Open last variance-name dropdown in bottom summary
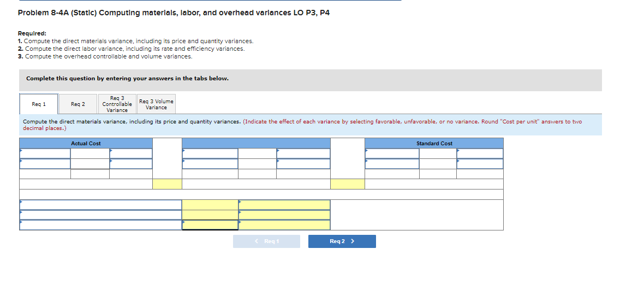This screenshot has height=284, width=644. click(x=100, y=225)
